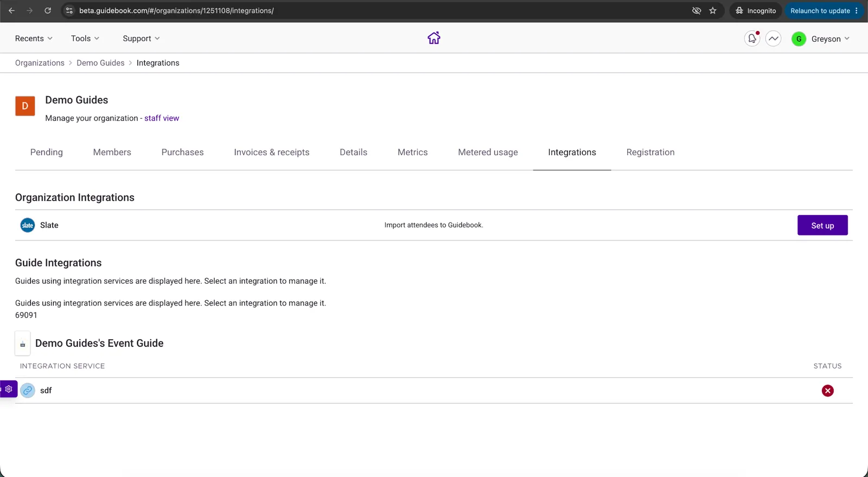Click the sdf integration link icon
Screen dimensions: 868x477
pyautogui.click(x=28, y=390)
